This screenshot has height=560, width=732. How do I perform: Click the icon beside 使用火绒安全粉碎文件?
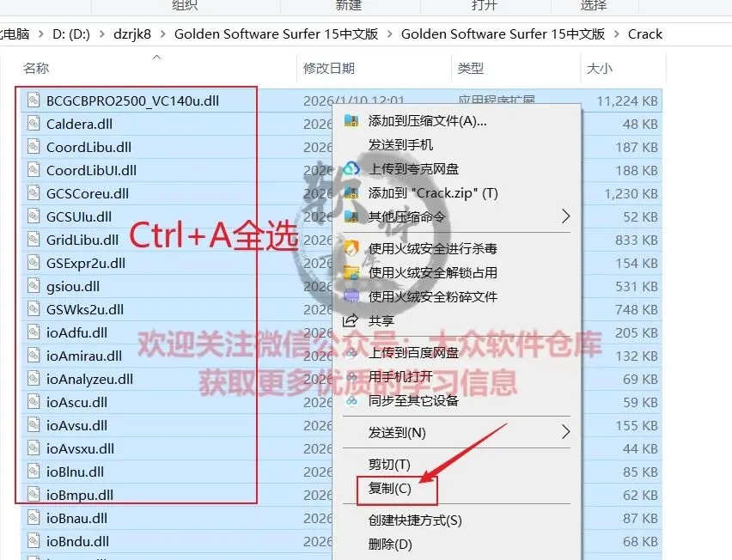point(351,296)
